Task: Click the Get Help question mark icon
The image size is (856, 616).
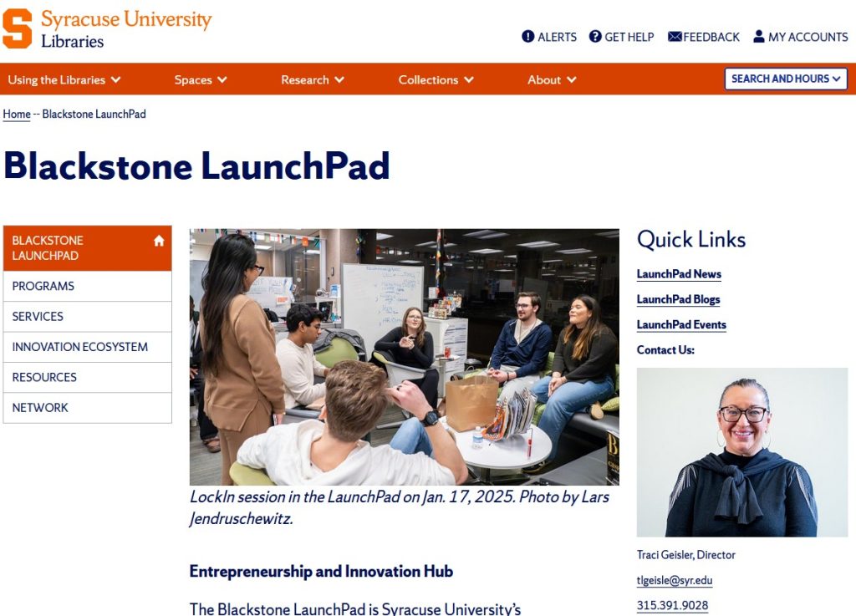Action: tap(595, 37)
